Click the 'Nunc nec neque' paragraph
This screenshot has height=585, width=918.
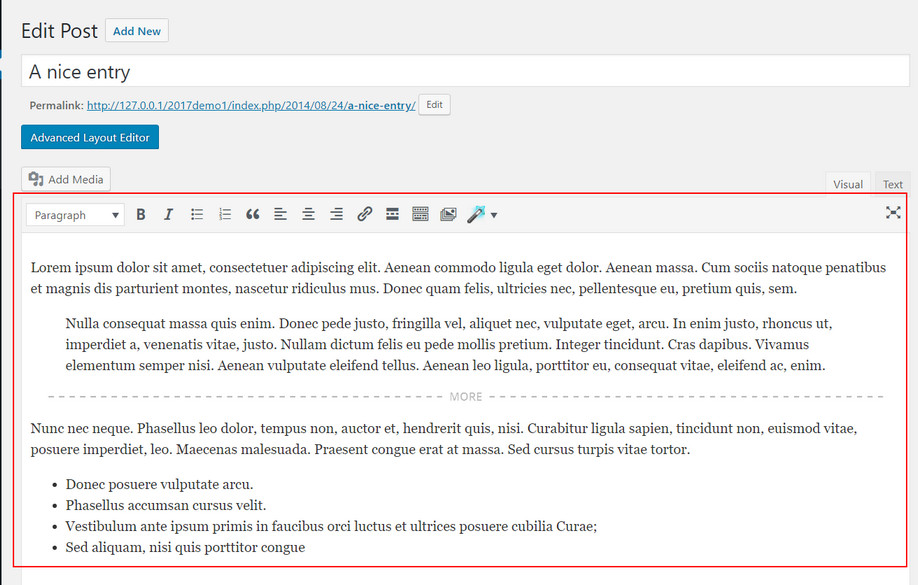coord(444,439)
